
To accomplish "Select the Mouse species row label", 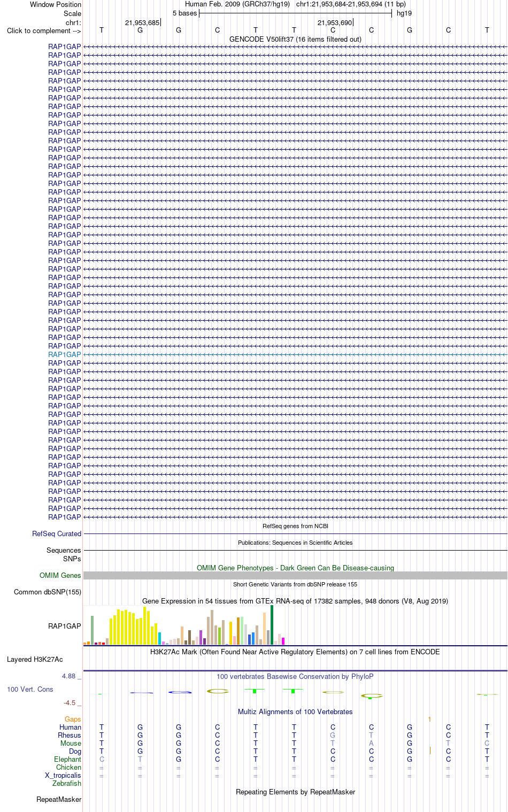I will pos(71,743).
